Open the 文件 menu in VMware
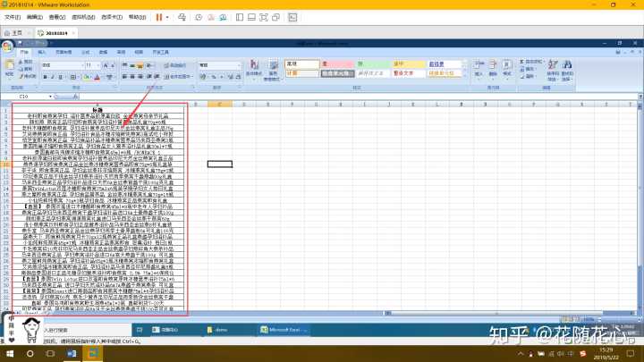The width and height of the screenshot is (644, 362). click(x=11, y=17)
